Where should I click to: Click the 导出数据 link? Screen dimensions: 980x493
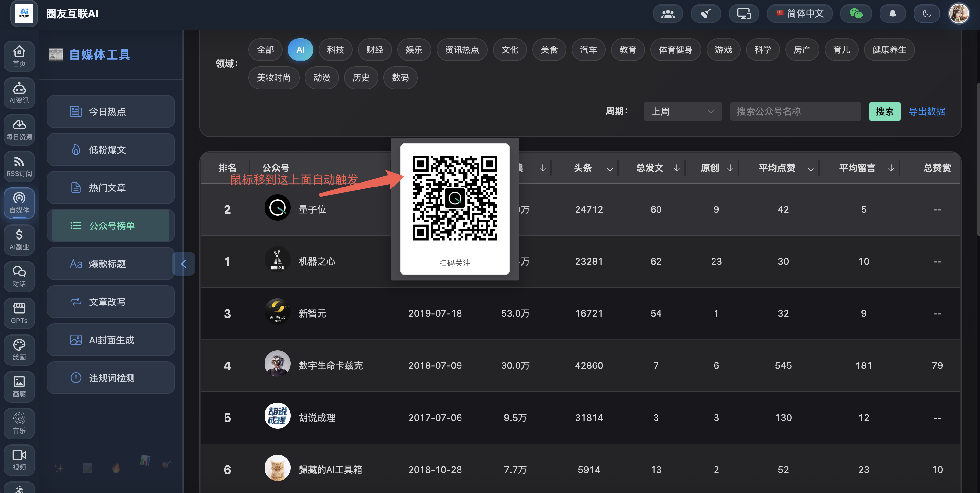tap(927, 111)
